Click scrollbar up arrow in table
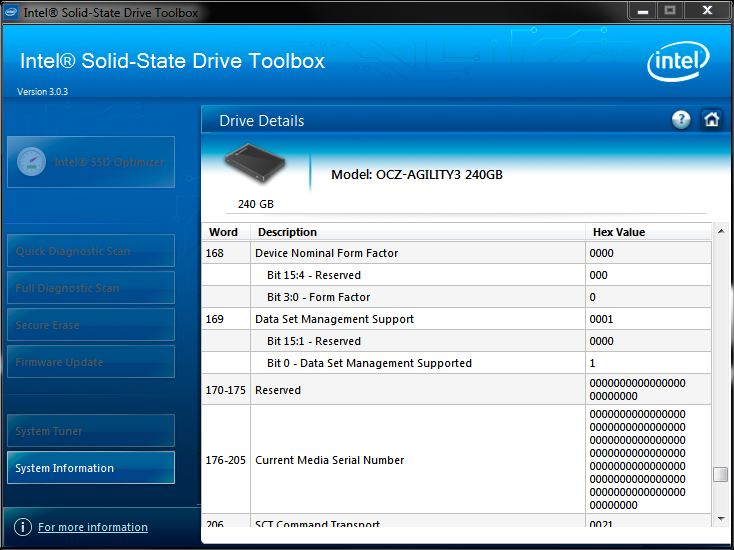 tap(721, 231)
